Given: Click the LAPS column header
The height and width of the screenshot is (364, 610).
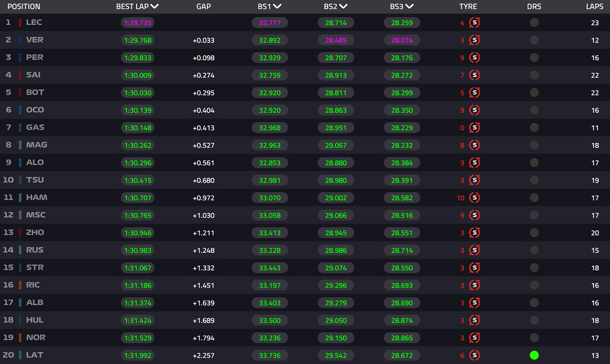Looking at the screenshot, I should [x=594, y=7].
